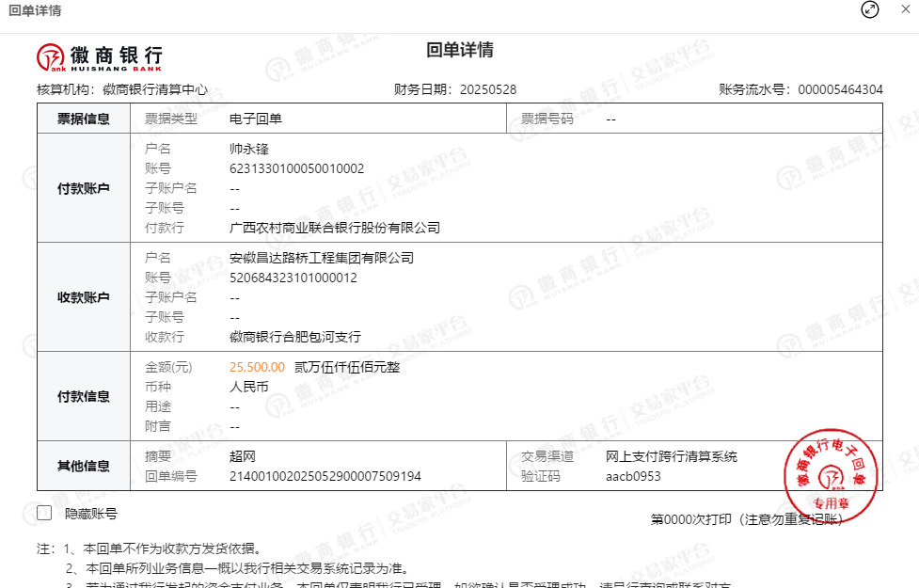Click the 回单详情 dialog title bar text
Image resolution: width=919 pixels, height=588 pixels.
(x=34, y=10)
